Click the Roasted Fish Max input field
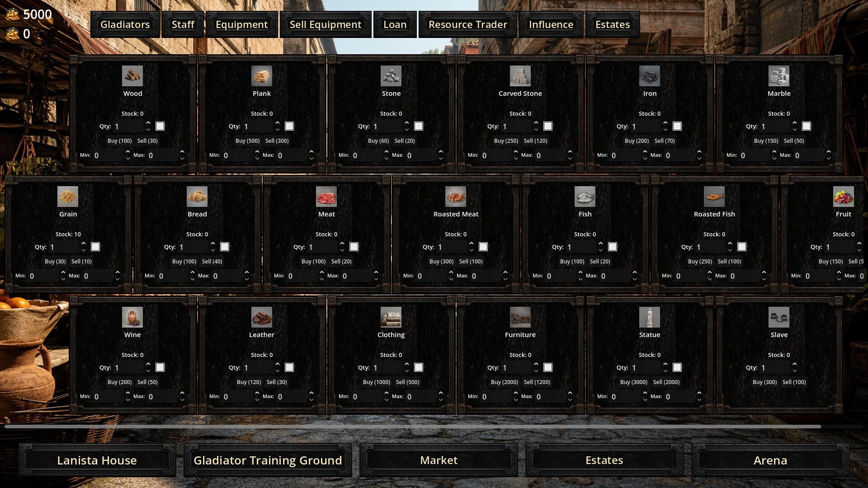Image resolution: width=868 pixels, height=488 pixels. pos(745,276)
